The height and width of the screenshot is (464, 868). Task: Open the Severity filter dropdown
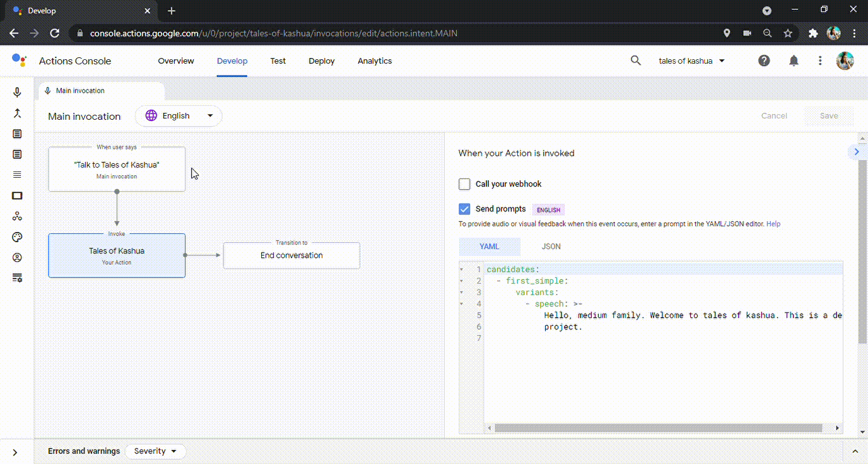156,451
